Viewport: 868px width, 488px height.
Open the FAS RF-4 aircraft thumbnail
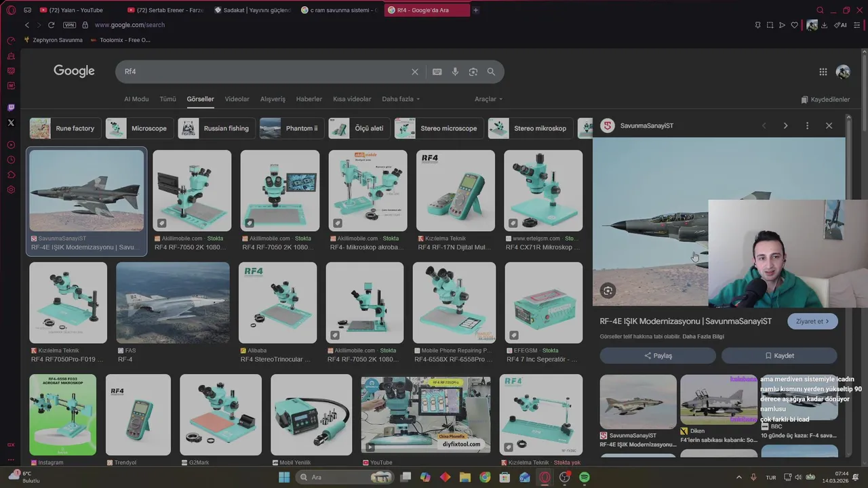pyautogui.click(x=173, y=302)
